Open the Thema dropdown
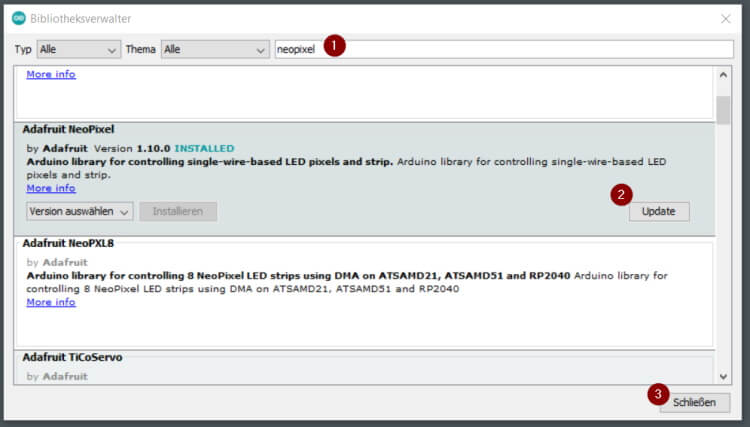This screenshot has width=750, height=427. click(215, 49)
